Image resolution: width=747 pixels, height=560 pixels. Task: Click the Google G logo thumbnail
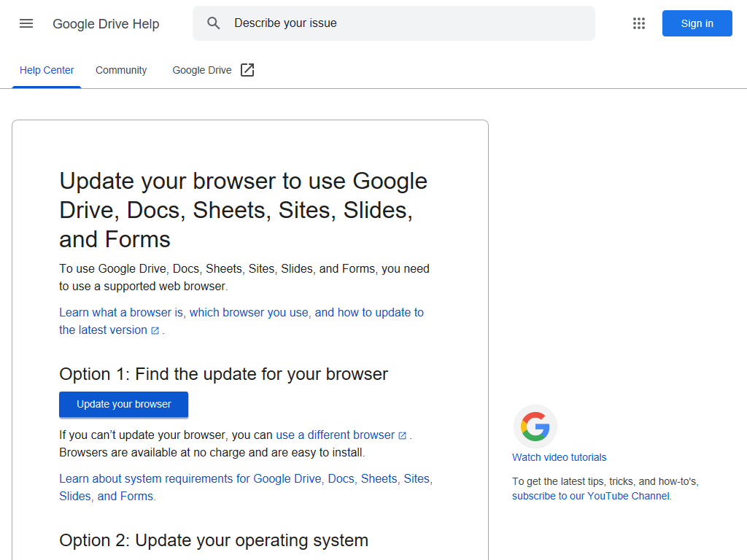535,426
